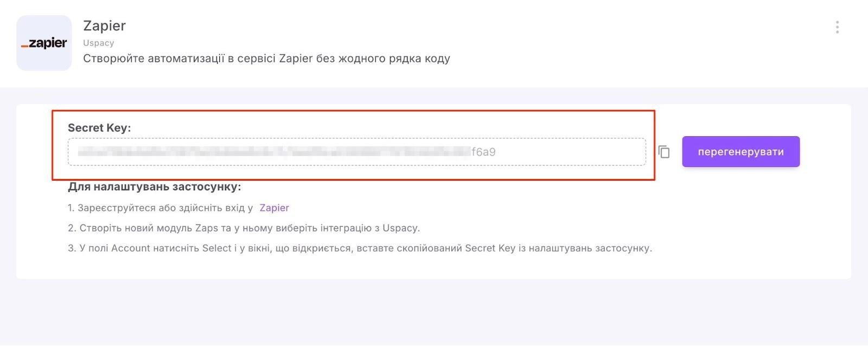This screenshot has height=346, width=868.
Task: Click the dashed border of the key field
Action: point(357,140)
